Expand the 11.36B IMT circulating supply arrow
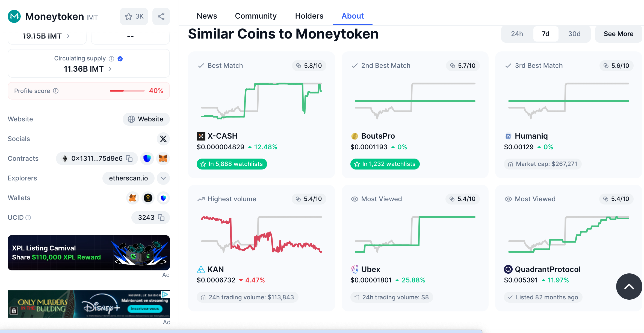 coord(110,69)
